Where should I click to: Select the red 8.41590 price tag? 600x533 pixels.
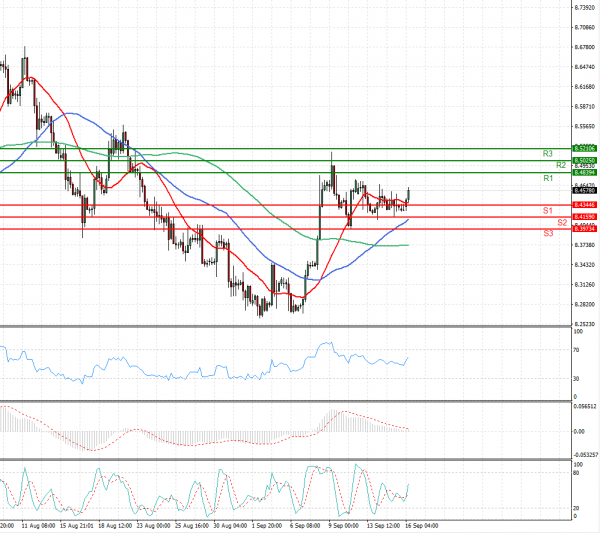585,217
